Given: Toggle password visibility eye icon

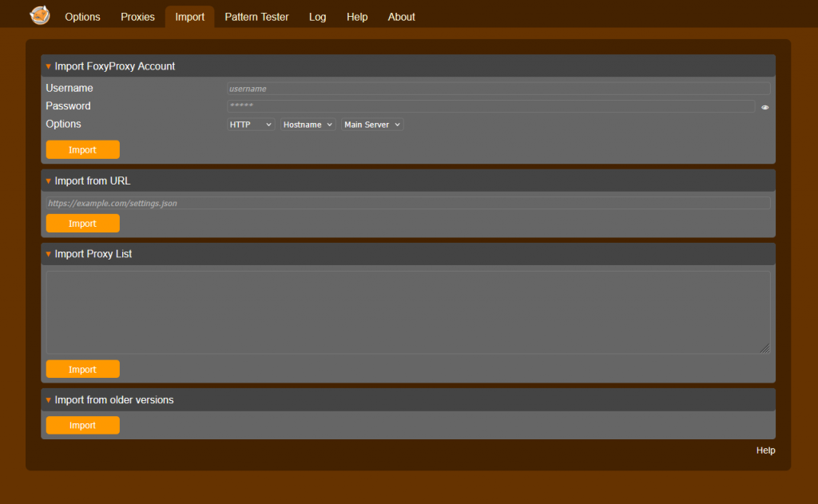Looking at the screenshot, I should (x=764, y=108).
